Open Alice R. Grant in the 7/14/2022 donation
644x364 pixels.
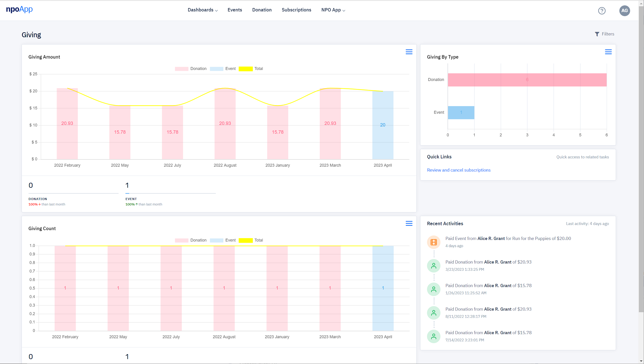[498, 333]
